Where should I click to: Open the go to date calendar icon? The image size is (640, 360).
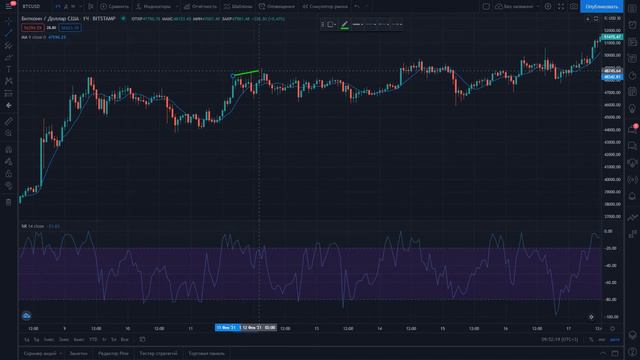click(142, 339)
